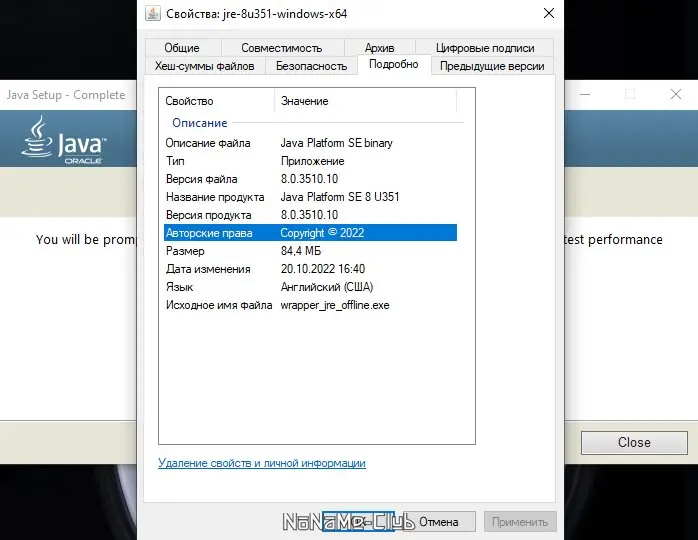The height and width of the screenshot is (540, 698).
Task: Open the Безопасность tab
Action: pos(311,66)
